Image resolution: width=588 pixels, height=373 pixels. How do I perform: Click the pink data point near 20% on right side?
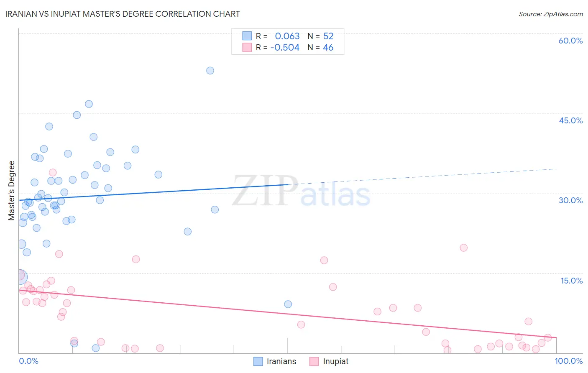(463, 248)
